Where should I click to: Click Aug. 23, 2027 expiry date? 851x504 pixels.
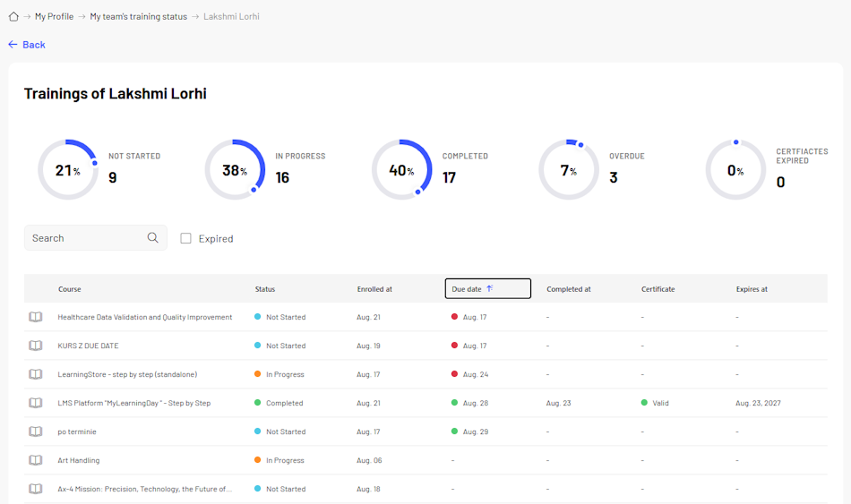pos(758,403)
